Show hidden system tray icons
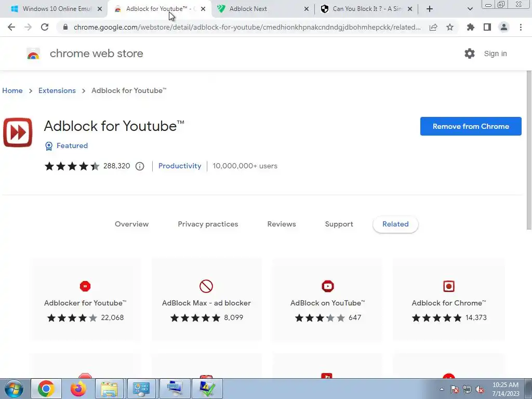 (442, 389)
